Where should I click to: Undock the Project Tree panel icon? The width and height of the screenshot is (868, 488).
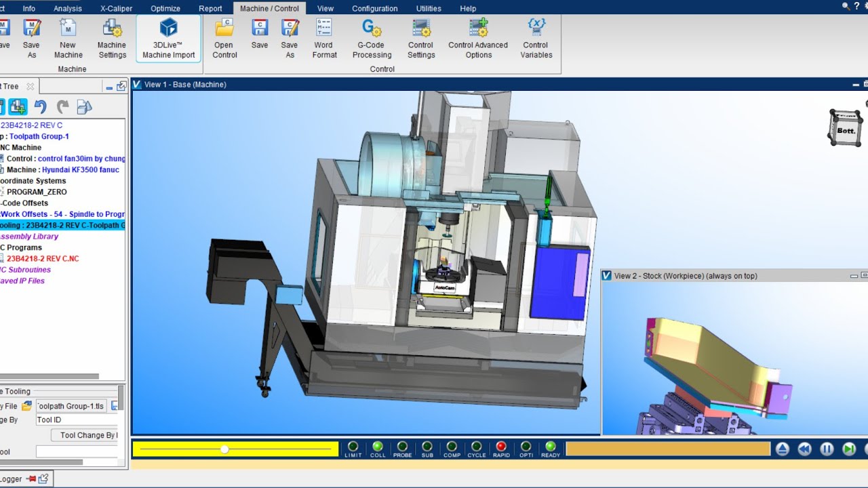point(121,86)
